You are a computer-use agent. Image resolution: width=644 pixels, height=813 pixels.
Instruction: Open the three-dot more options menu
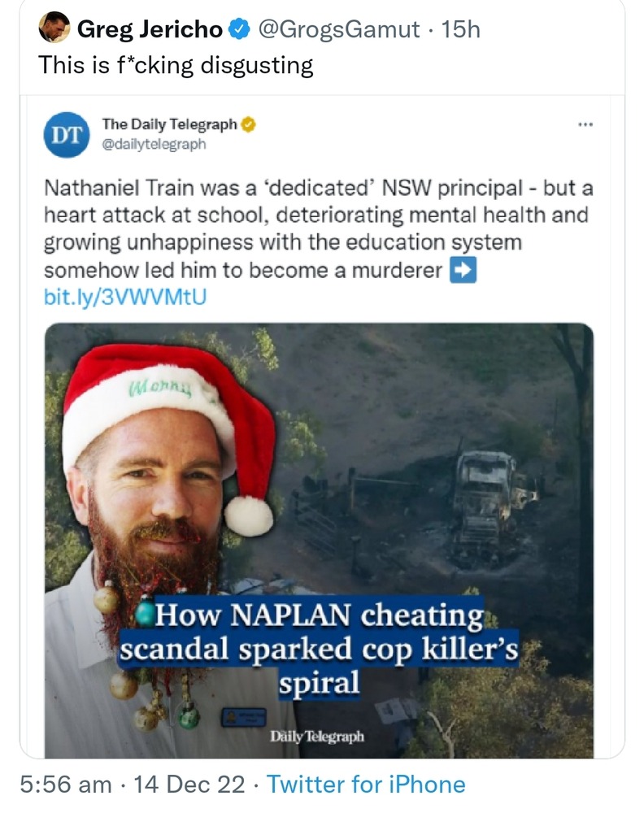coord(585,125)
